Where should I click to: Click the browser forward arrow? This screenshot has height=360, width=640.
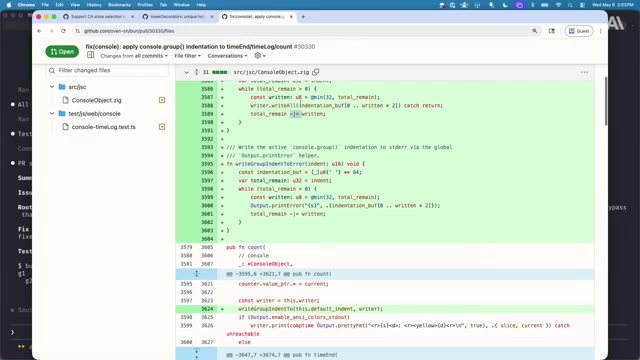pos(51,31)
